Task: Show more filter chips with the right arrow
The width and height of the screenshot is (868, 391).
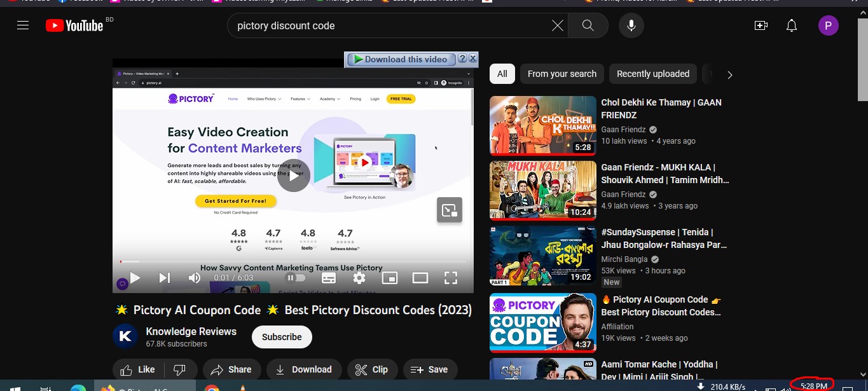Action: (729, 74)
